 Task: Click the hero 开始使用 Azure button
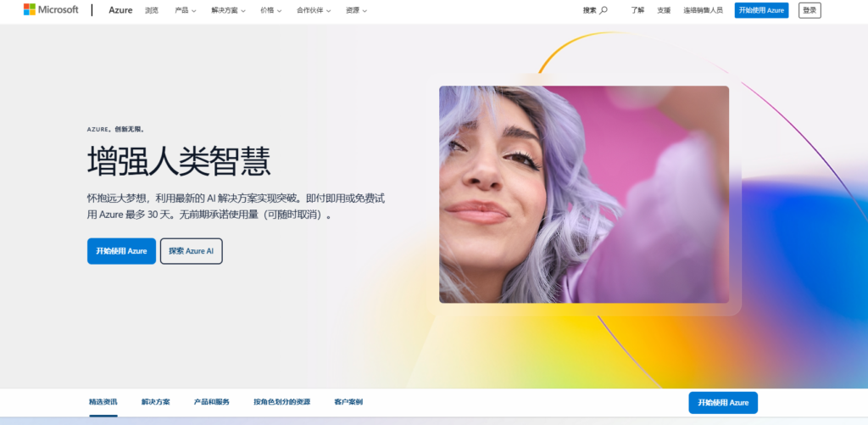click(121, 251)
